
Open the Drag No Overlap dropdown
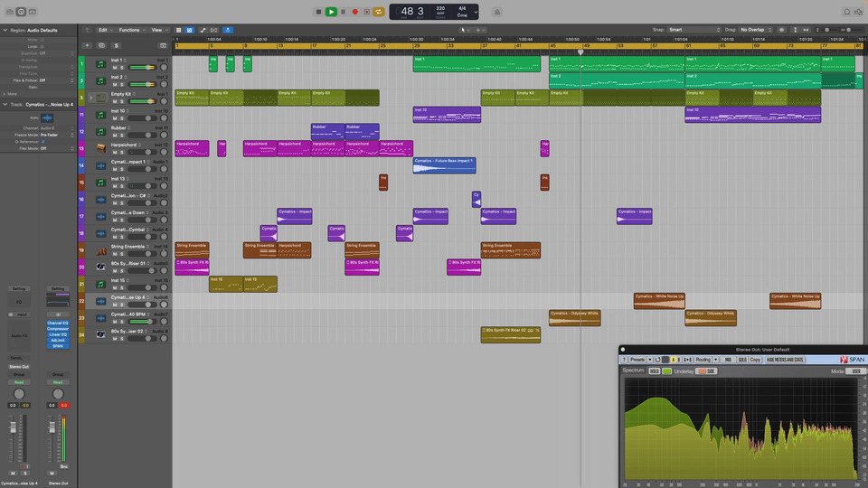click(x=756, y=30)
